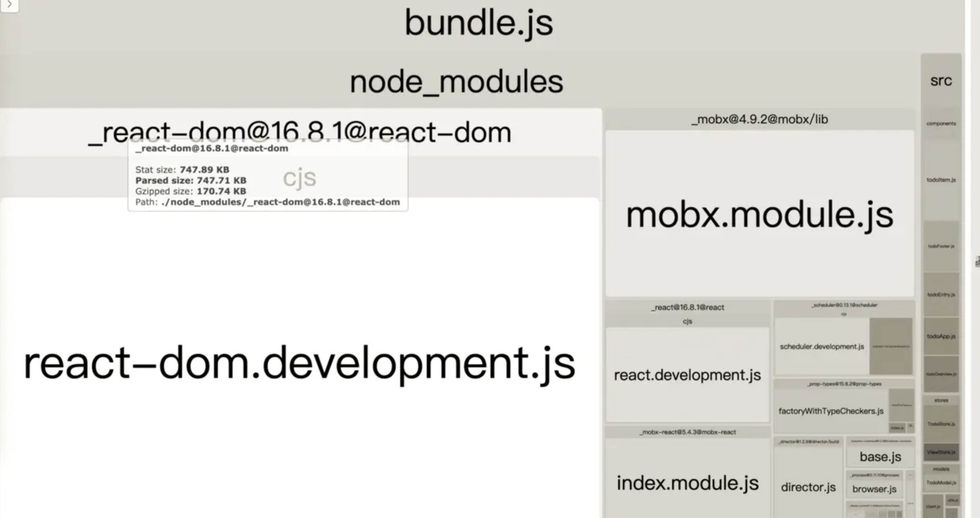This screenshot has height=518, width=980.
Task: Click the dark ViewStore.js block
Action: pyautogui.click(x=941, y=452)
